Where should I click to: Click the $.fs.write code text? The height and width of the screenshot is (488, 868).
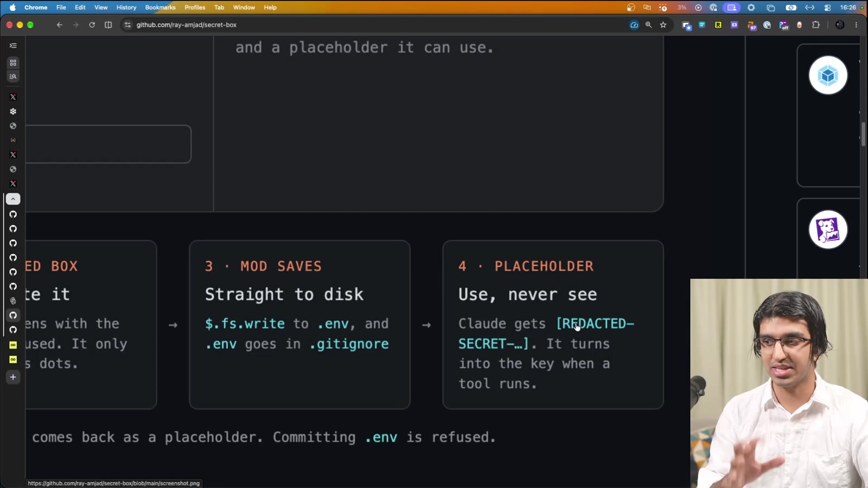pos(245,324)
